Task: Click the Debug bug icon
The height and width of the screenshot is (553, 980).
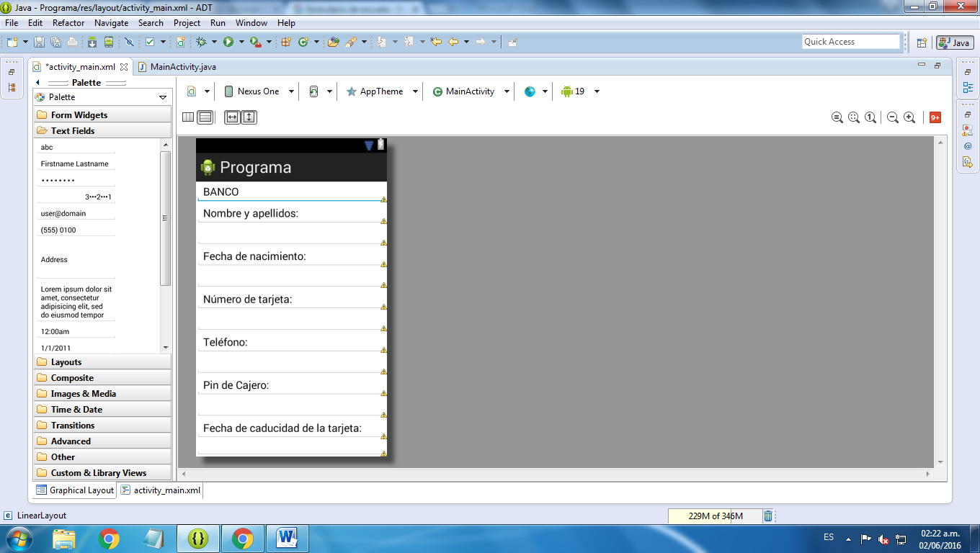Action: click(202, 42)
